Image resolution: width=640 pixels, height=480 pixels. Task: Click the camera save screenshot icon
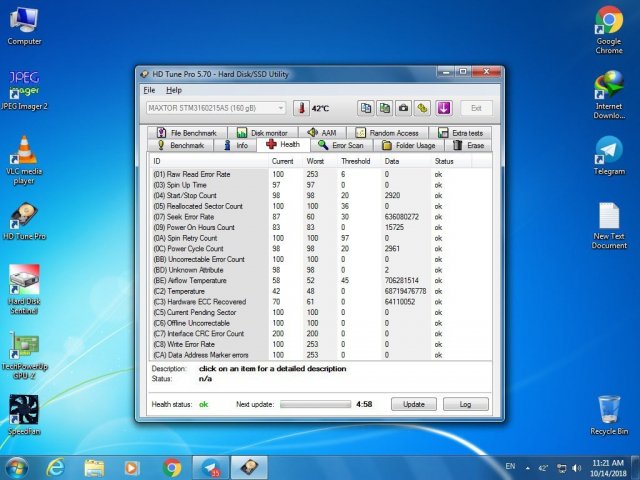coord(404,108)
